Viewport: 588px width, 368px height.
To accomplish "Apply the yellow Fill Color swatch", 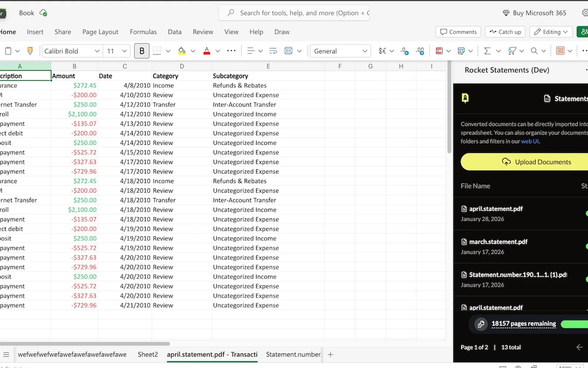I will pos(182,51).
